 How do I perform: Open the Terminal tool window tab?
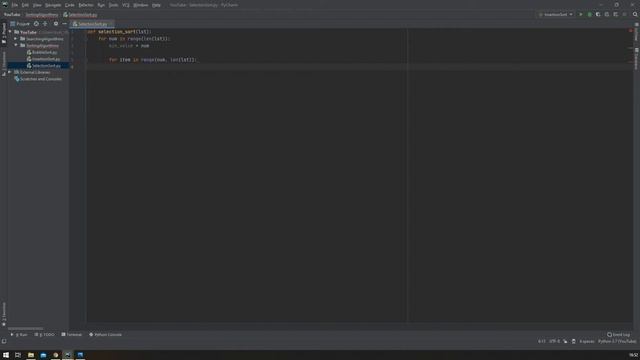pos(71,334)
